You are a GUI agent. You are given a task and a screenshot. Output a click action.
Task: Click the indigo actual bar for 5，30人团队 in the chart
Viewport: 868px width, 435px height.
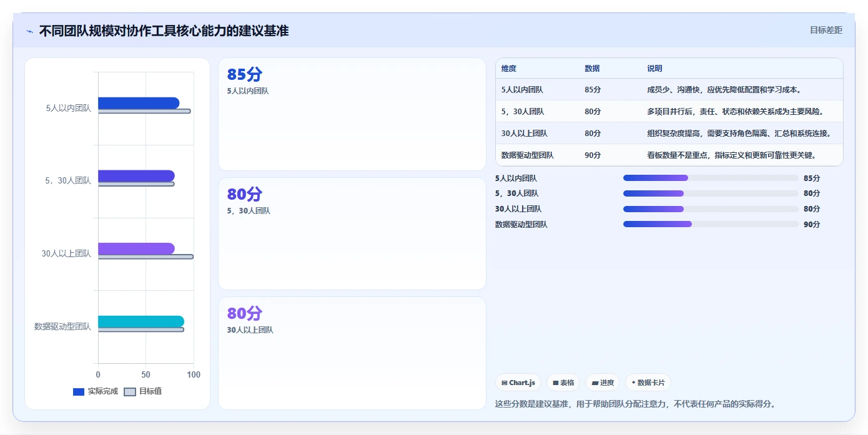tap(136, 176)
